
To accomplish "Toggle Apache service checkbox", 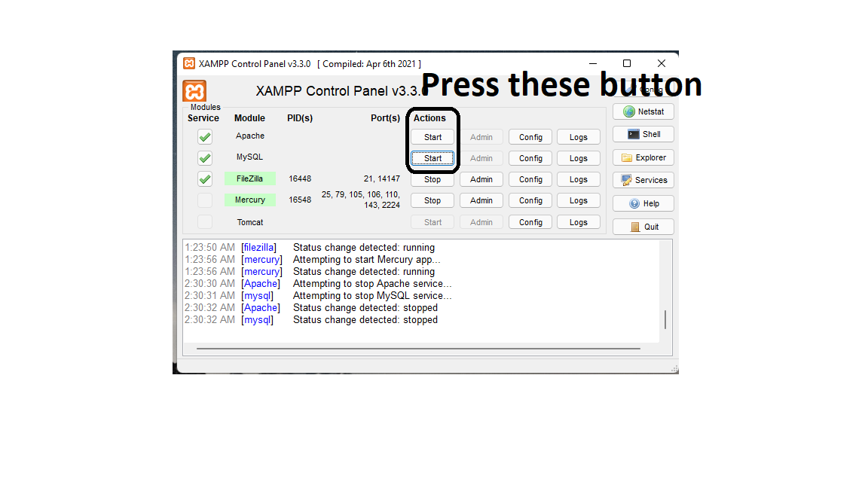I will 205,136.
